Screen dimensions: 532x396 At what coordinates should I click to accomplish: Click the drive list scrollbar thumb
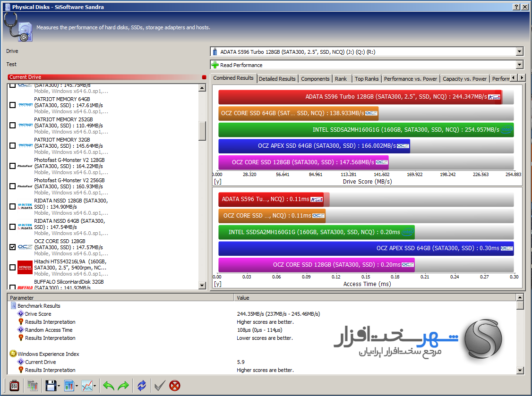click(202, 131)
